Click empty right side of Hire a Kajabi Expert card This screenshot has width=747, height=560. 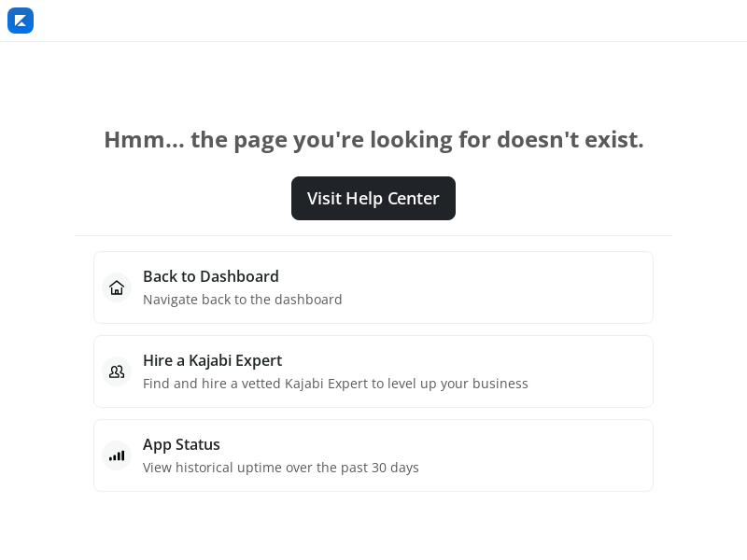click(598, 371)
